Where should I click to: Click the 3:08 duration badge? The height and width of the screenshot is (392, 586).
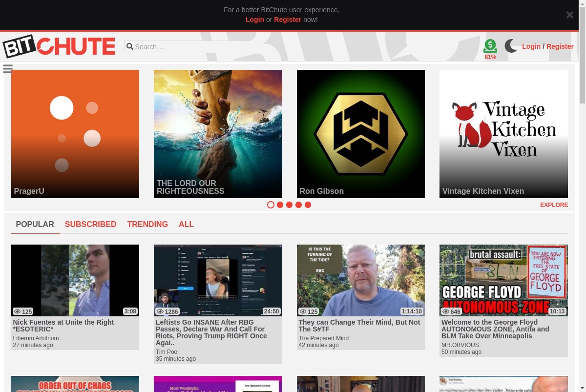[x=130, y=311]
